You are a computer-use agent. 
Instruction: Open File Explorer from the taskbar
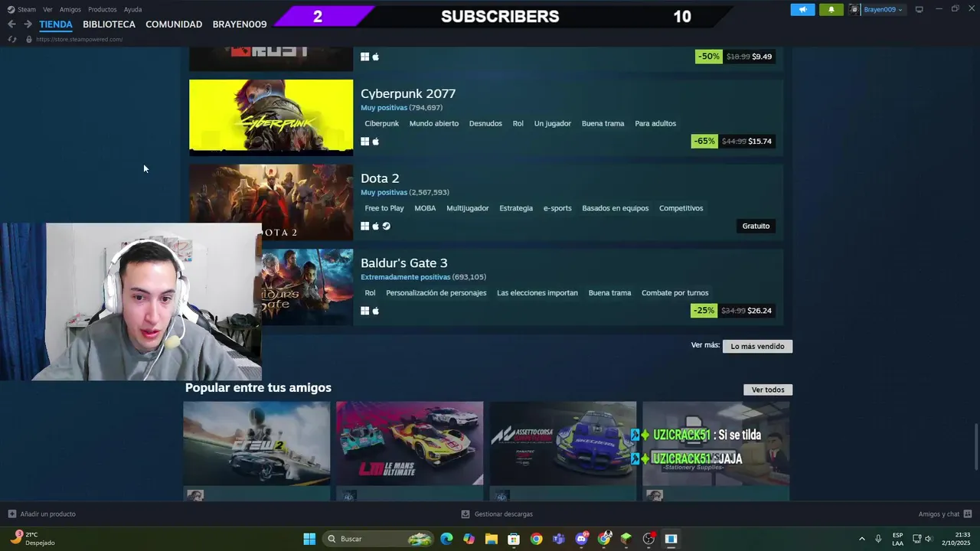pos(492,539)
